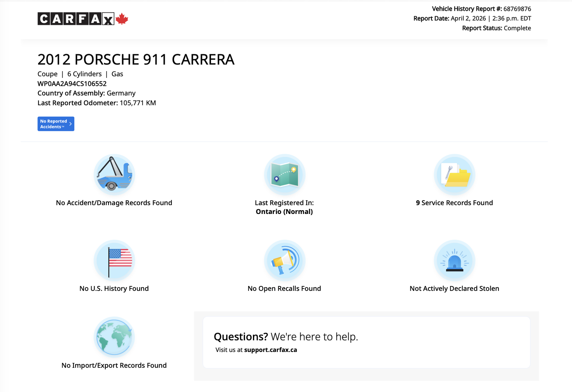Click the CARFAX logo
The width and height of the screenshot is (572, 392).
(x=76, y=19)
